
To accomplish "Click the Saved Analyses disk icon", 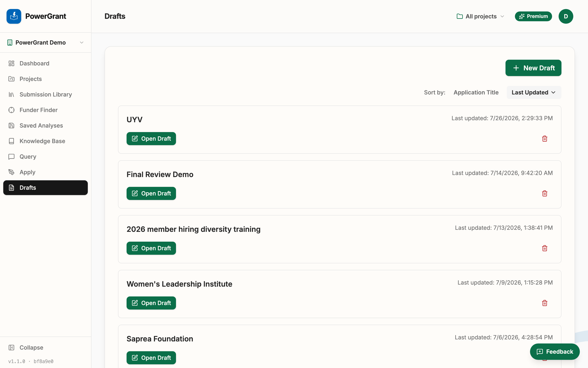I will pos(11,126).
